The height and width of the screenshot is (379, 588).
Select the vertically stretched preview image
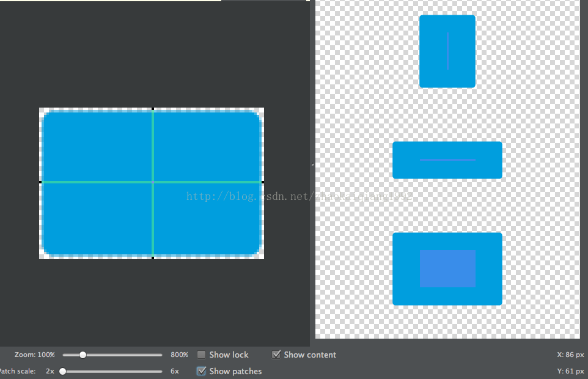coord(447,51)
